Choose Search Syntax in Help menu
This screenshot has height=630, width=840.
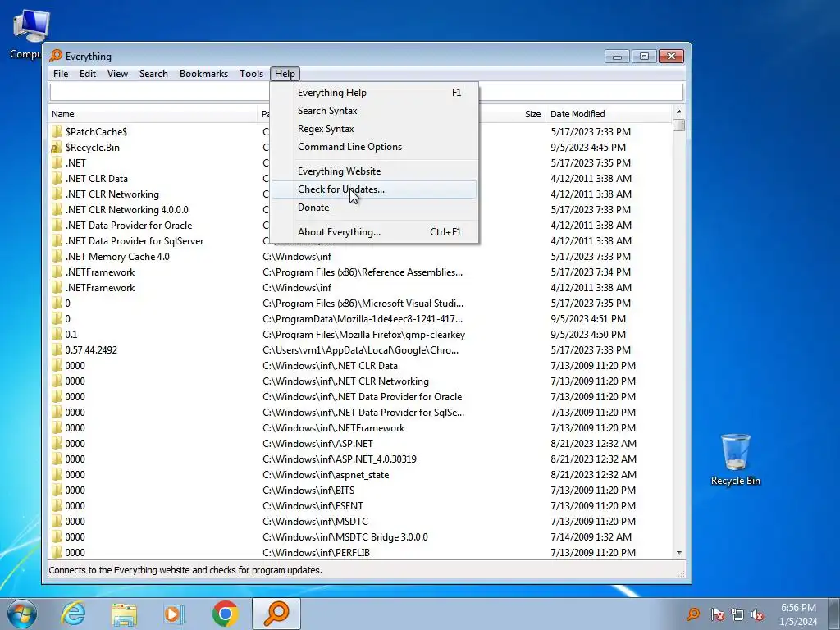[374, 111]
